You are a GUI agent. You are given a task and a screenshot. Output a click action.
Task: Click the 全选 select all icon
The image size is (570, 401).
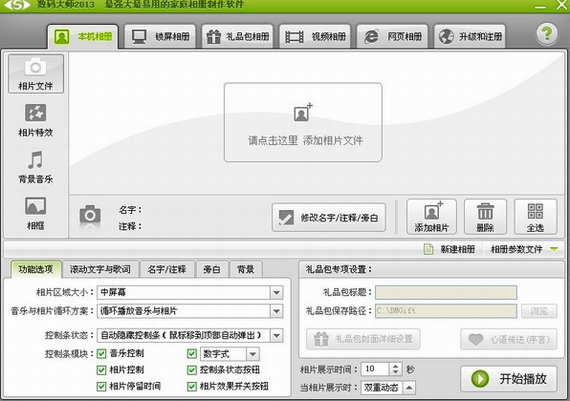tap(535, 211)
